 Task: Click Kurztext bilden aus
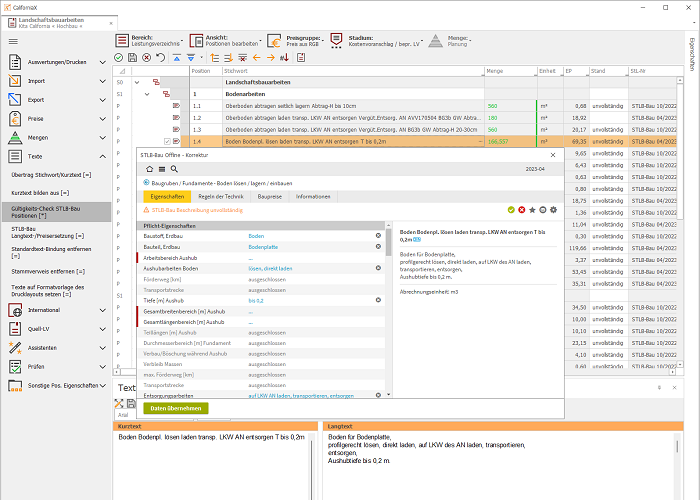[40, 193]
